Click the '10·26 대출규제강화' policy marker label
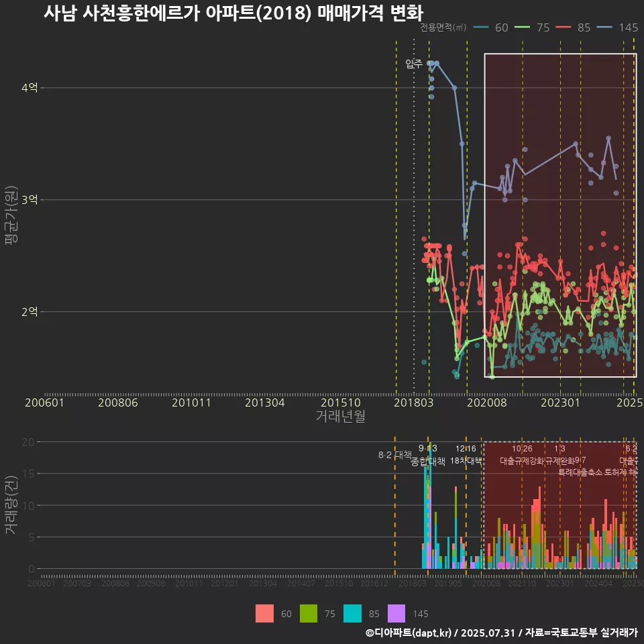The image size is (644, 644). coord(522,455)
